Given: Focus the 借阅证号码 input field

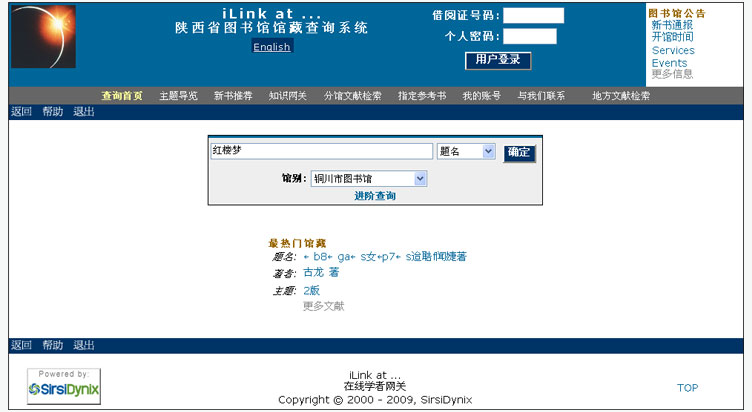Looking at the screenshot, I should point(533,16).
